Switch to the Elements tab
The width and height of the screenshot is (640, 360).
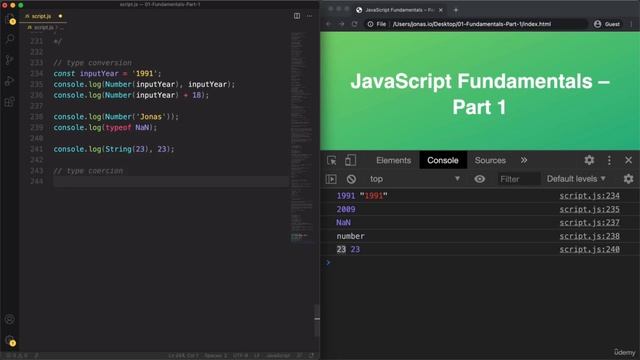pos(393,160)
